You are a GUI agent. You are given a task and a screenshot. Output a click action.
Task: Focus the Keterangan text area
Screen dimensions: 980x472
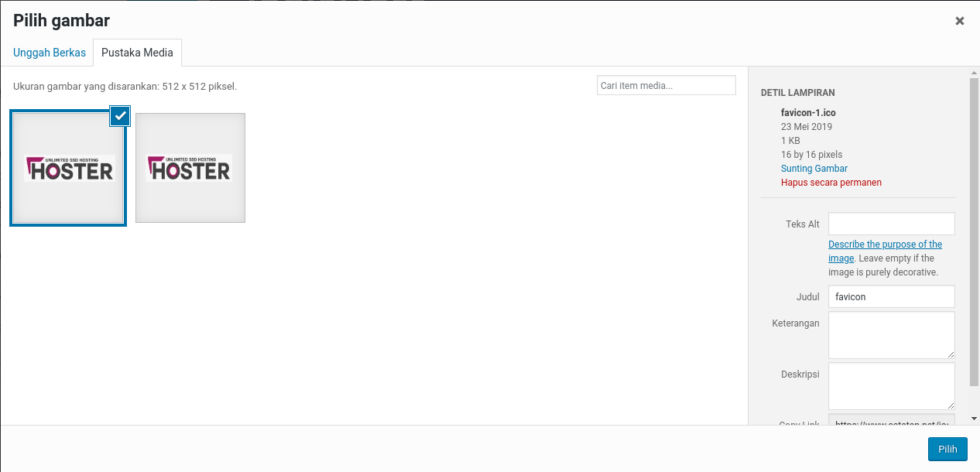(x=891, y=335)
